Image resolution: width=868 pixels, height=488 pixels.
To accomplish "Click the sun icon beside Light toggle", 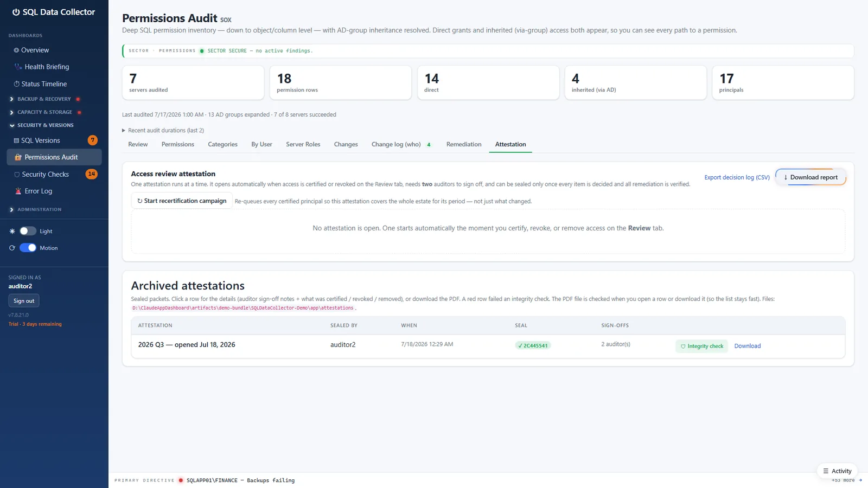I will [x=12, y=231].
